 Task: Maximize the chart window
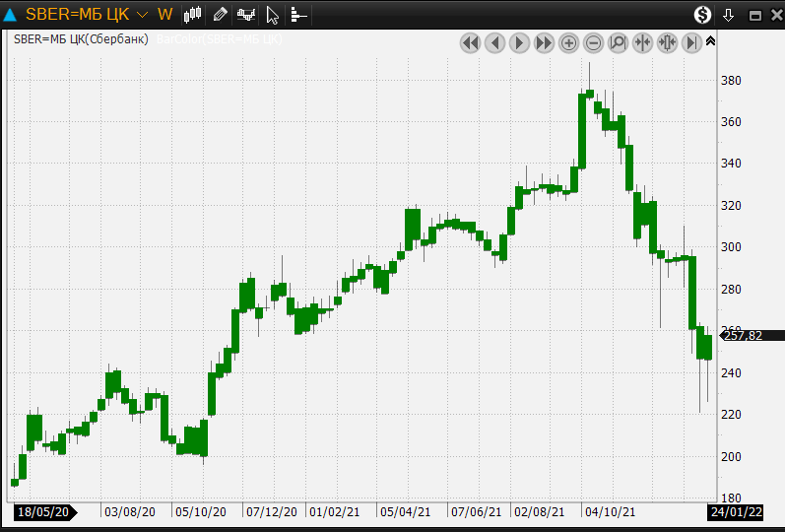[x=754, y=15]
